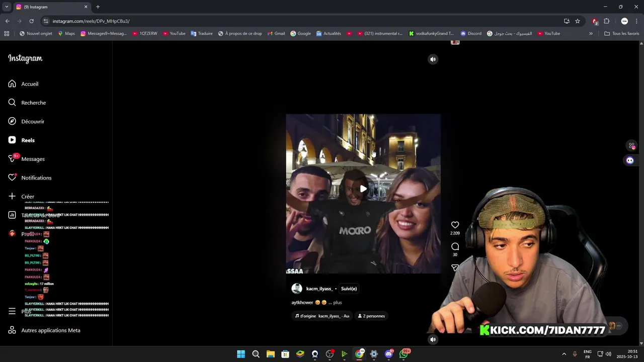Reload the page
644x362 pixels.
(31, 21)
